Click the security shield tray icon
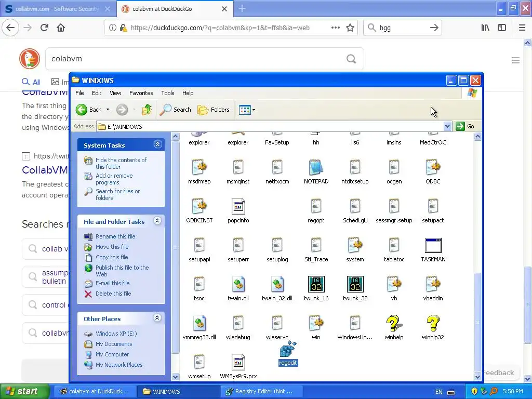532x399 pixels. pos(474,391)
